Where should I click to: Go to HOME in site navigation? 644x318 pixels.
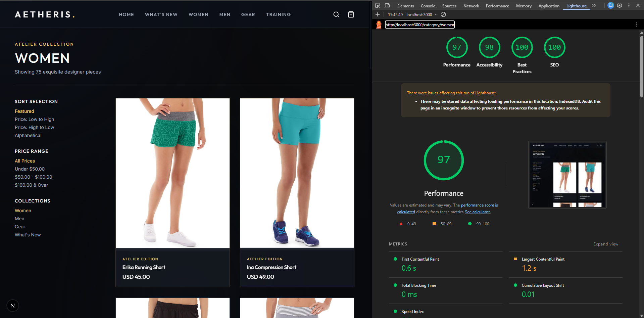coord(126,14)
